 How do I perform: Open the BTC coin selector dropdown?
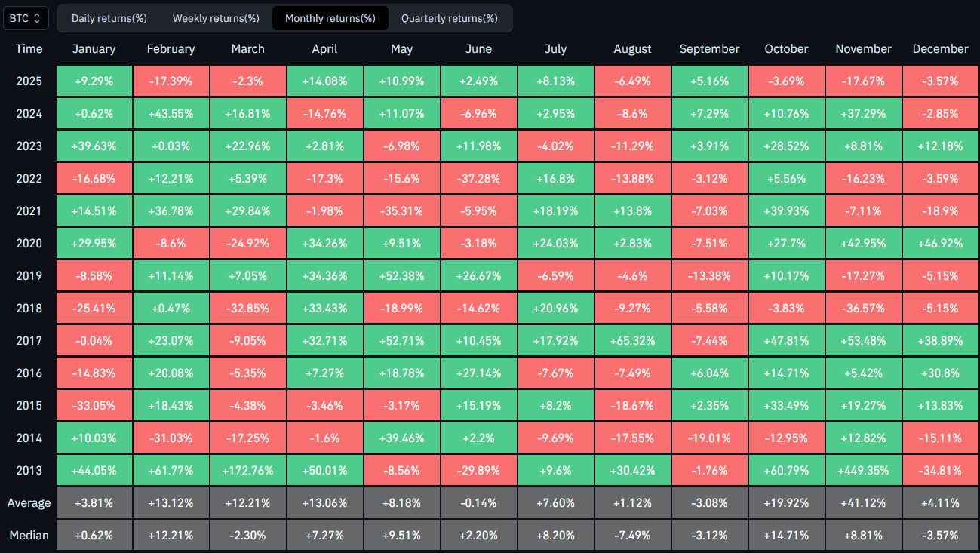point(26,18)
